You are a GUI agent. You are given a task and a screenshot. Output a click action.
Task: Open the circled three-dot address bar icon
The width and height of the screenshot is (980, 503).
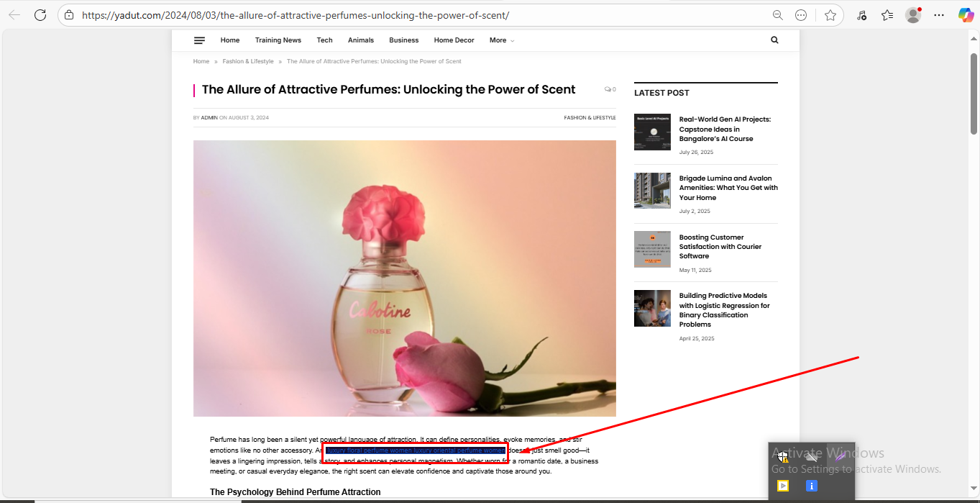(801, 15)
